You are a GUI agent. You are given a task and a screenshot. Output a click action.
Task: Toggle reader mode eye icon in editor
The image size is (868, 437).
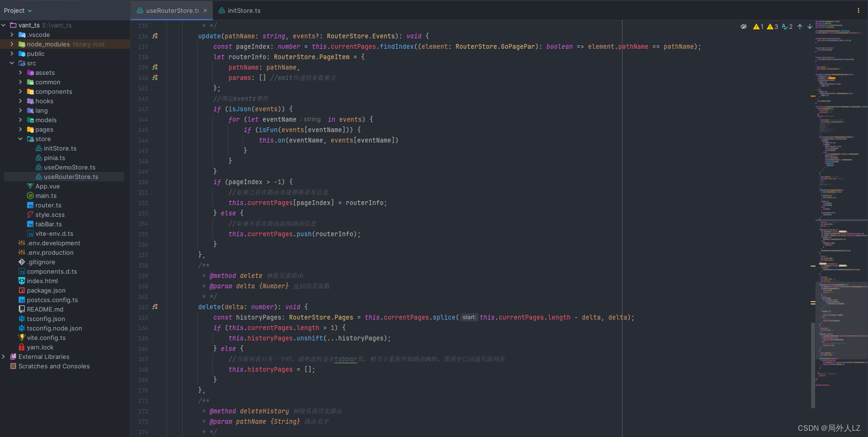click(744, 27)
